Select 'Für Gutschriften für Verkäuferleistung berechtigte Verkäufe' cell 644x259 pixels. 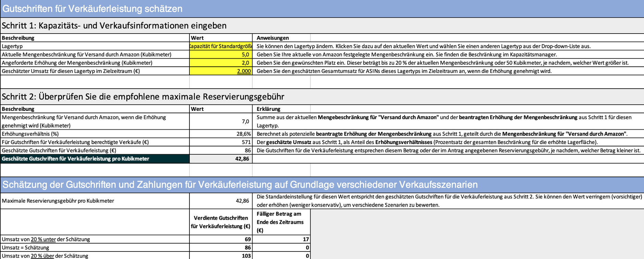[x=95, y=142]
